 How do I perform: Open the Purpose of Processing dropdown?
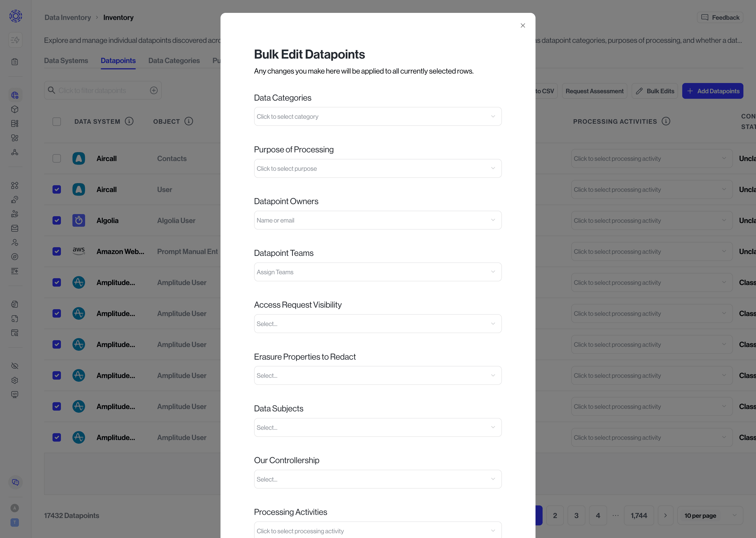(377, 169)
